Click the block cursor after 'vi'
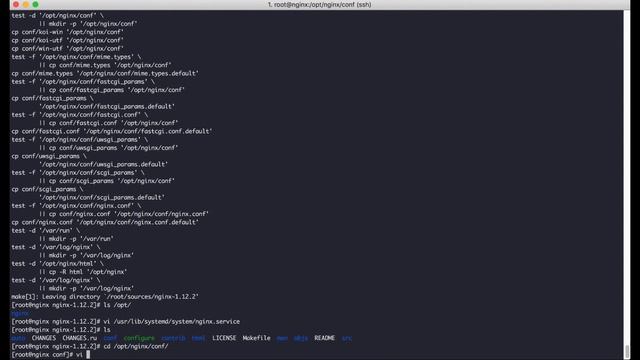640x360 pixels. pyautogui.click(x=88, y=355)
